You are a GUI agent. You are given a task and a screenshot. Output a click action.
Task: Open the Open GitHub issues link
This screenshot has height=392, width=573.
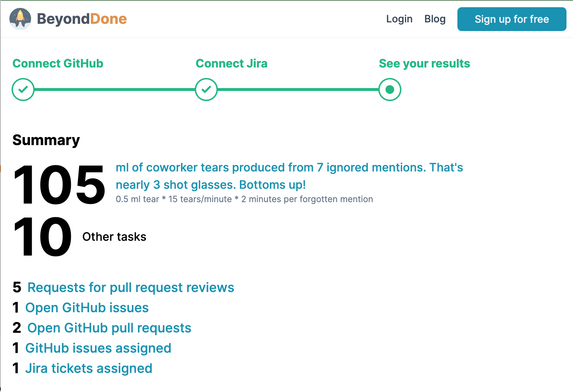point(87,308)
